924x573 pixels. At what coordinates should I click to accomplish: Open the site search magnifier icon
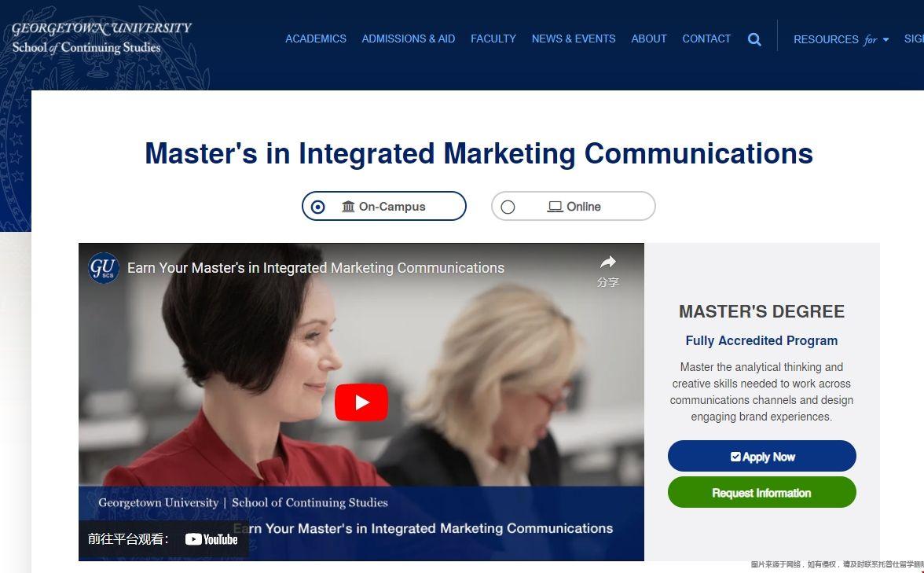754,39
